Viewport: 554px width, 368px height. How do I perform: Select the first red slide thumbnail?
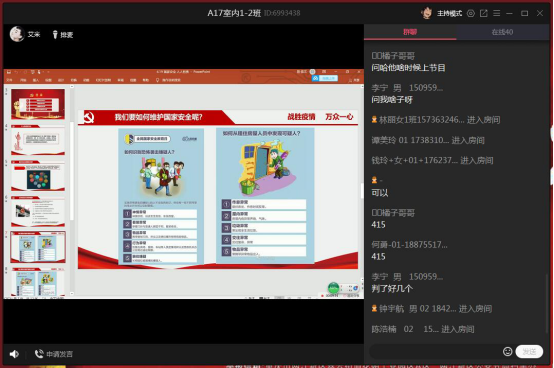pyautogui.click(x=38, y=104)
